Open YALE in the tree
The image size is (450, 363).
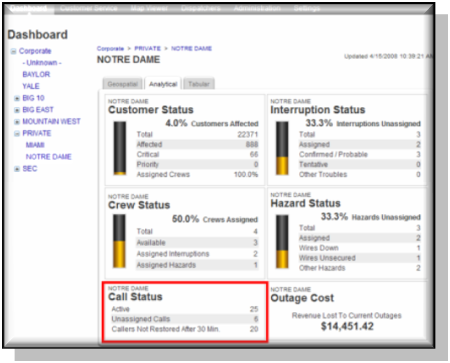tap(31, 86)
